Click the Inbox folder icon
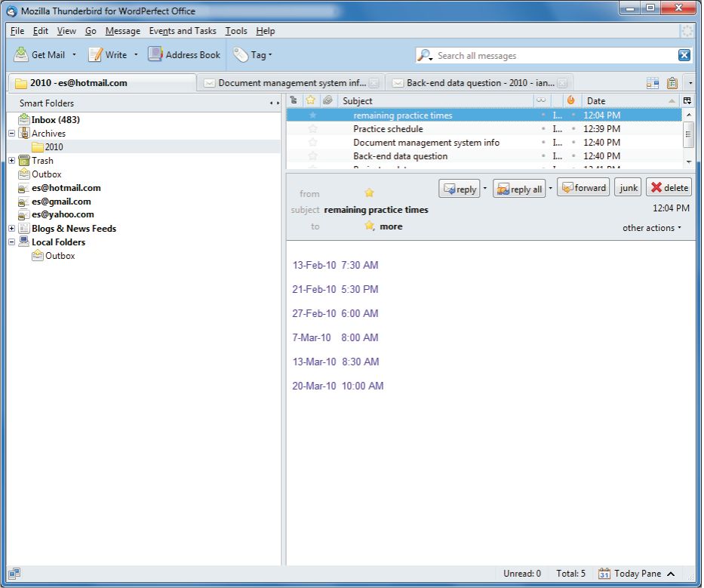704x588 pixels. [24, 119]
